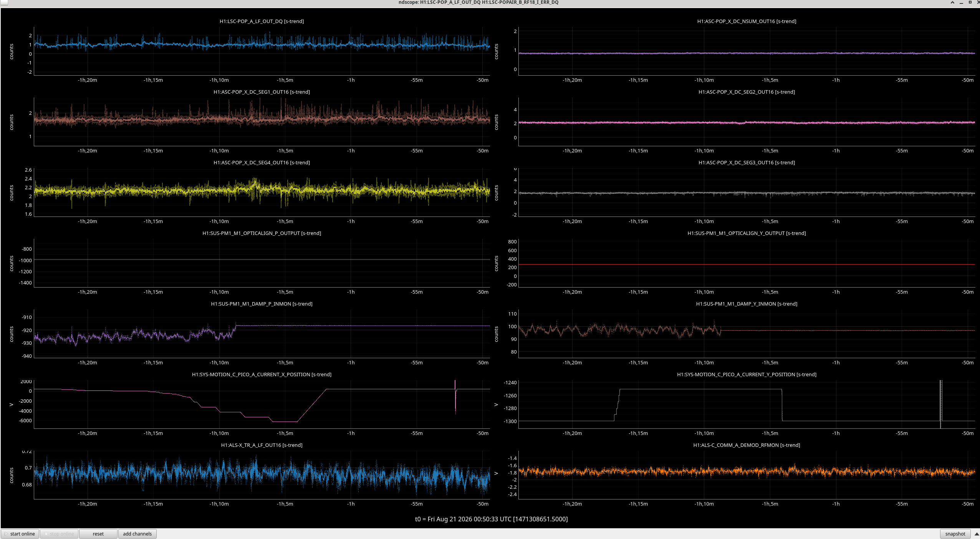Click the H1:SUS-PM1_M1_OPTICALIGN_P_OUTPUT plot title
Screen dimensions: 980x539
click(262, 233)
